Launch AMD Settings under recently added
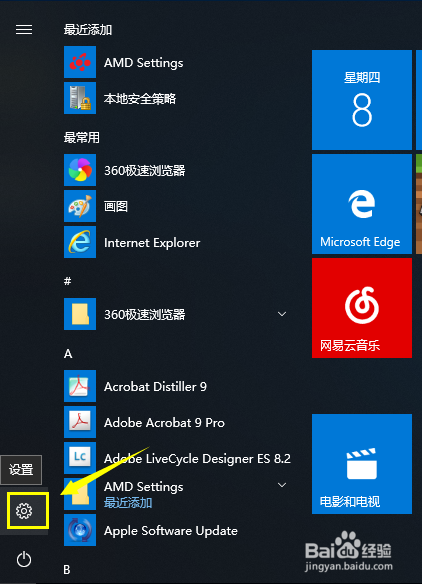The height and width of the screenshot is (584, 422). point(175,62)
